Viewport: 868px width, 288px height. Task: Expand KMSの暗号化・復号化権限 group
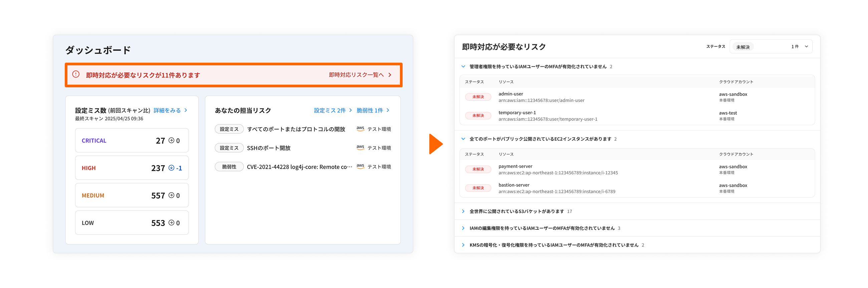(463, 245)
